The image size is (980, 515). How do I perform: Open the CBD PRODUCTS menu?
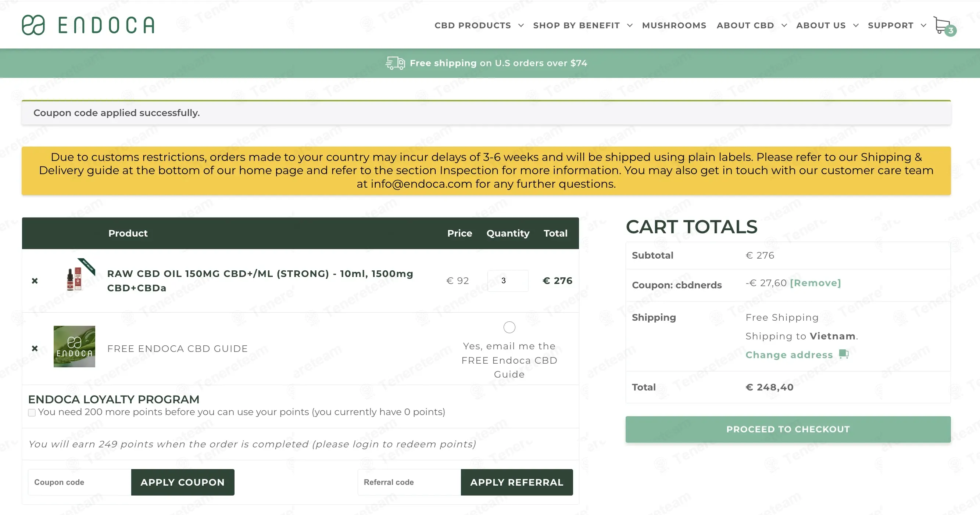472,25
